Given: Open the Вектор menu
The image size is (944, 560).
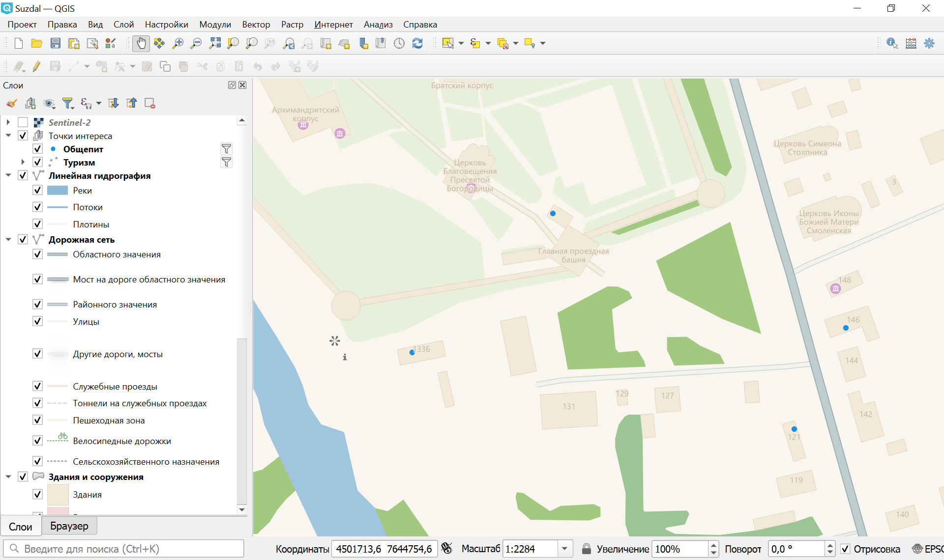Looking at the screenshot, I should (x=256, y=25).
